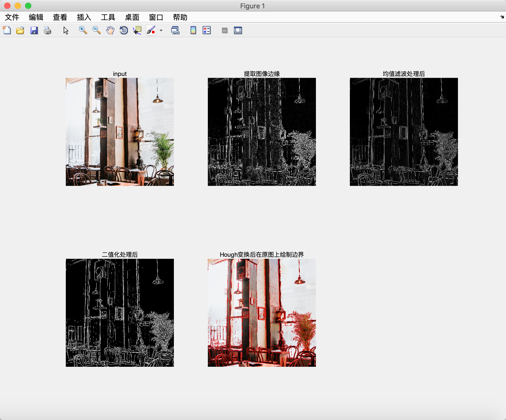This screenshot has height=420, width=506.
Task: Click the Hough变换 result image
Action: (262, 313)
